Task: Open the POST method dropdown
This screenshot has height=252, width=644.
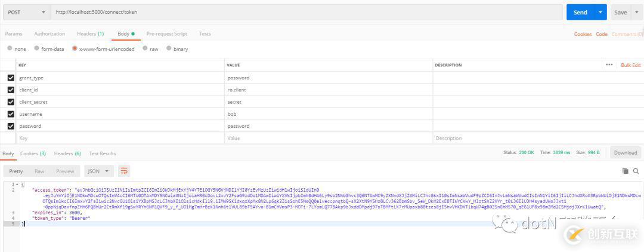Action: click(x=26, y=13)
